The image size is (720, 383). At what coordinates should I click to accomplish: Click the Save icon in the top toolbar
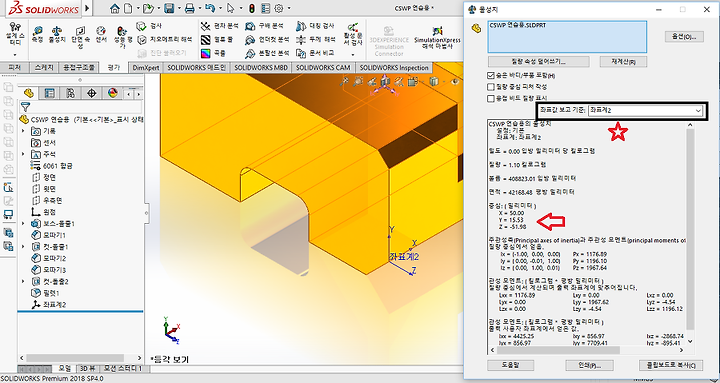coord(169,8)
